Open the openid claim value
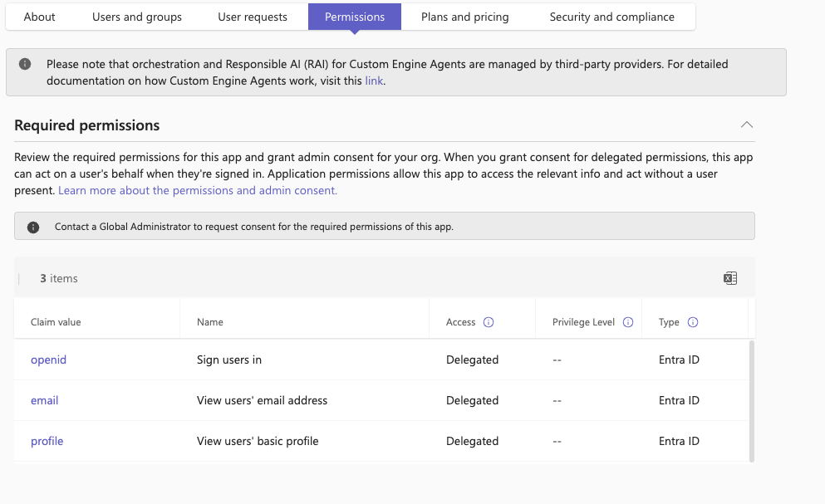The image size is (825, 504). coord(48,360)
